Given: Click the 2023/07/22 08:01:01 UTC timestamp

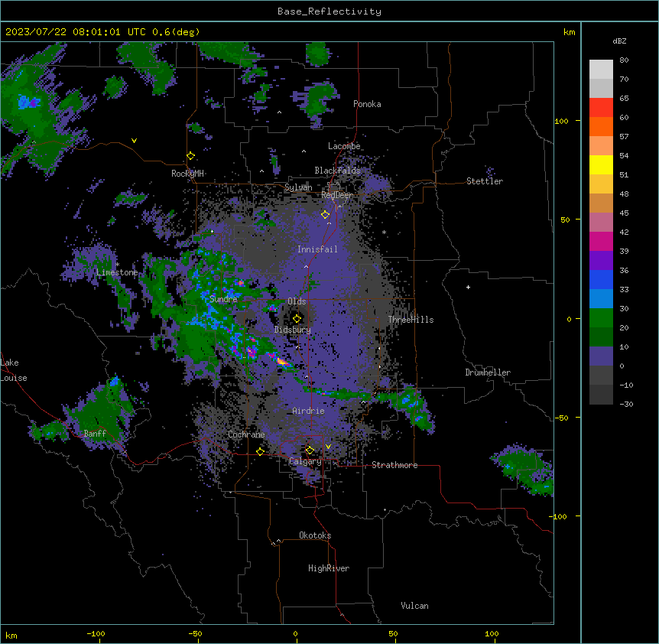Looking at the screenshot, I should coord(75,32).
